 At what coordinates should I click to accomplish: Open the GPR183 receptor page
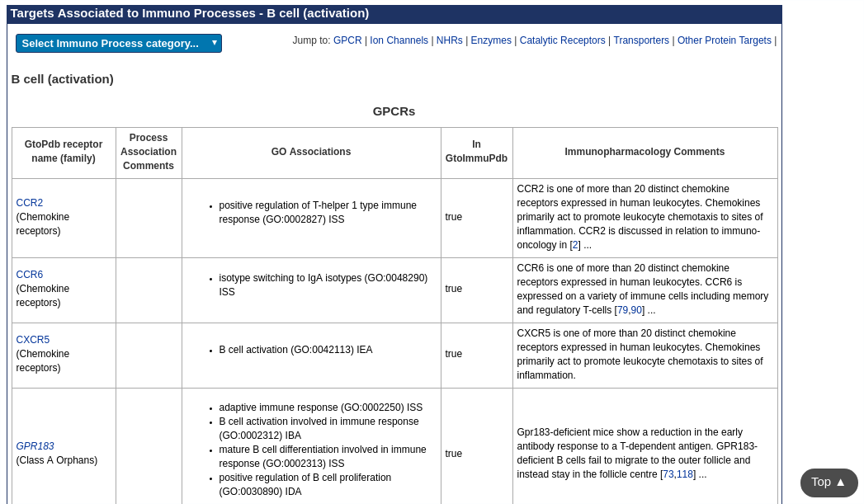pyautogui.click(x=35, y=446)
